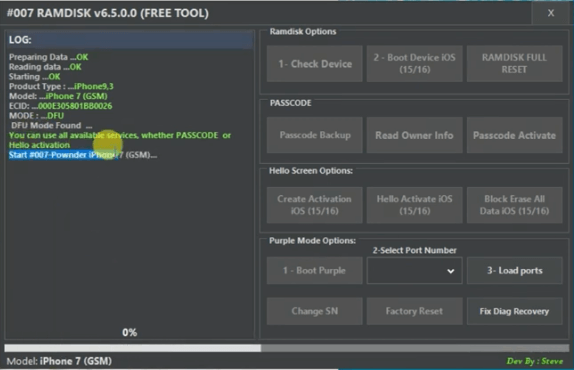The image size is (574, 370).
Task: Click the Factory Reset button
Action: pyautogui.click(x=414, y=311)
